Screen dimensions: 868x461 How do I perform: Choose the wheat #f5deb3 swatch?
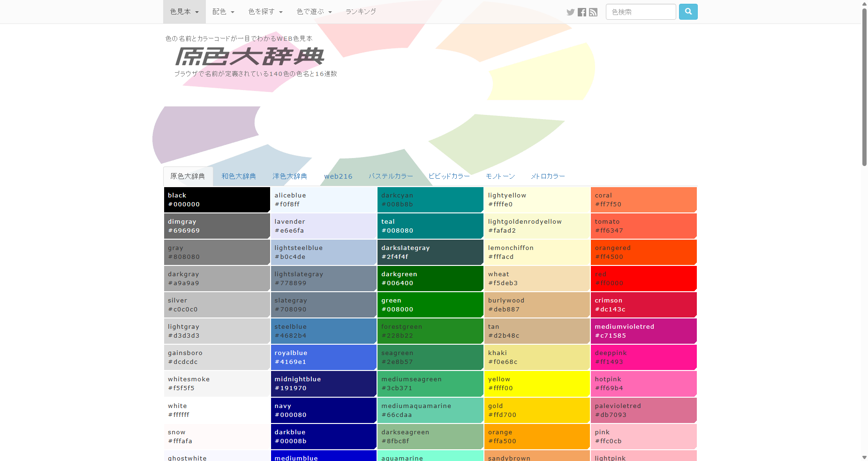537,279
